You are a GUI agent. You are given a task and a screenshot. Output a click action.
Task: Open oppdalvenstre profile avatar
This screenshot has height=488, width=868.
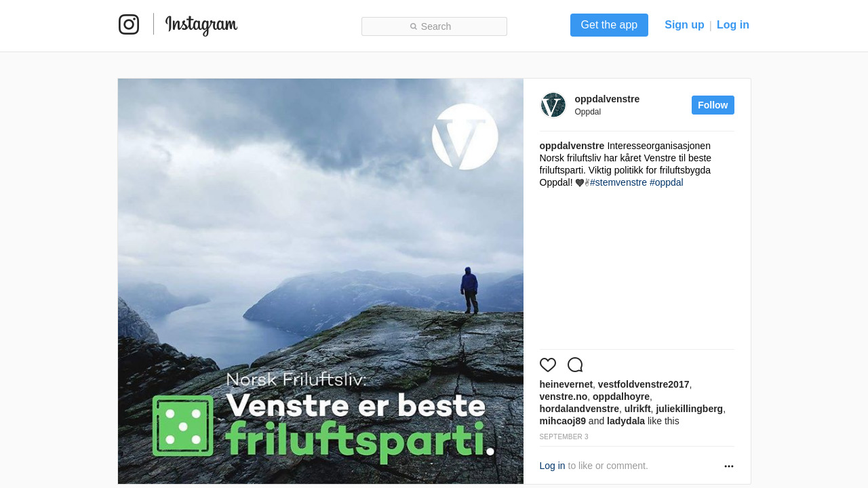tap(553, 105)
